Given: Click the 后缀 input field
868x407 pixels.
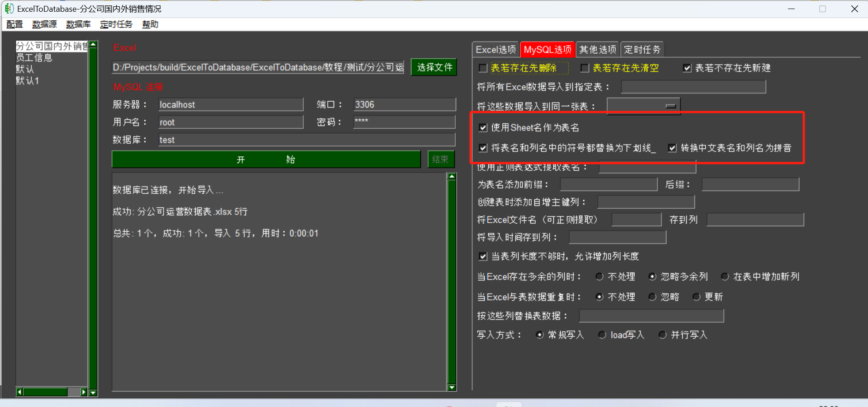Looking at the screenshot, I should pos(750,184).
